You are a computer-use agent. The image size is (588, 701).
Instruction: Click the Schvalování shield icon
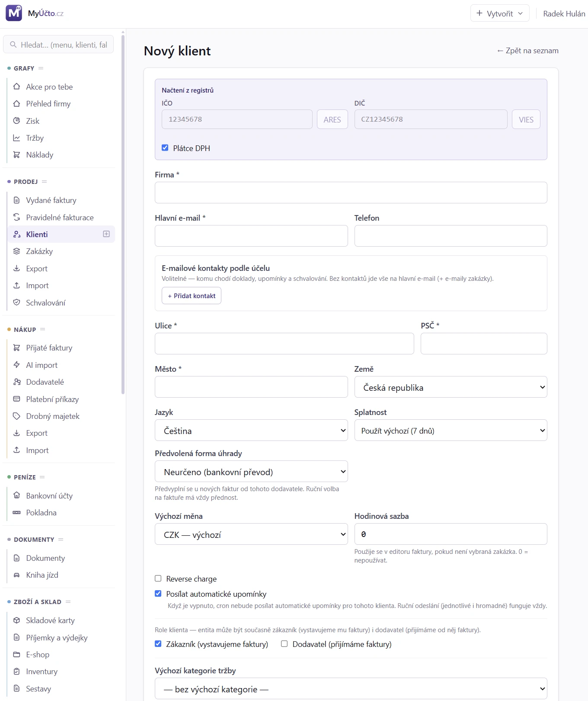(17, 302)
